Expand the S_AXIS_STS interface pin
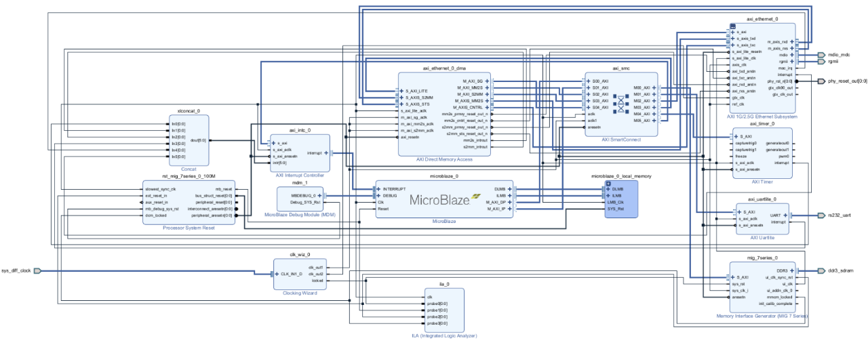This screenshot has height=347, width=868. point(400,104)
